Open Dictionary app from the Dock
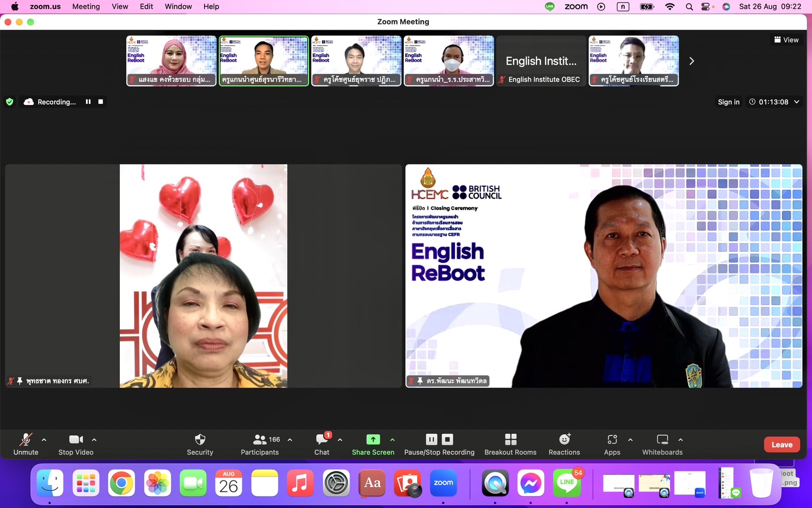 [x=372, y=483]
